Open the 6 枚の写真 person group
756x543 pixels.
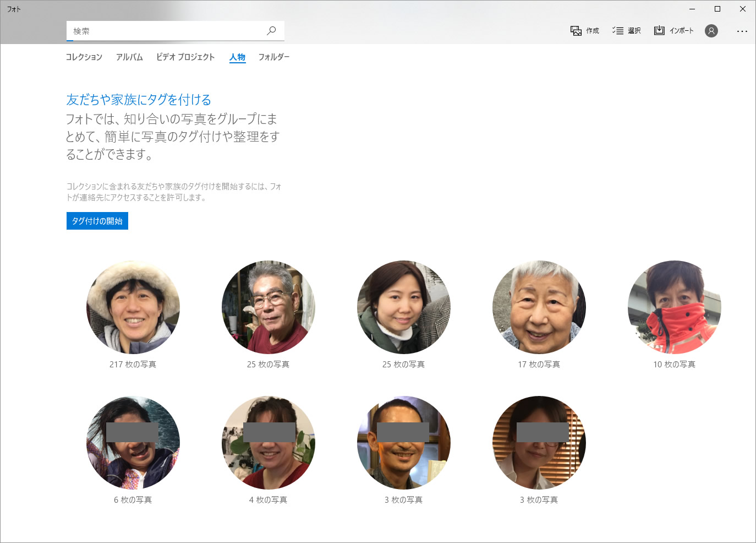coord(133,443)
